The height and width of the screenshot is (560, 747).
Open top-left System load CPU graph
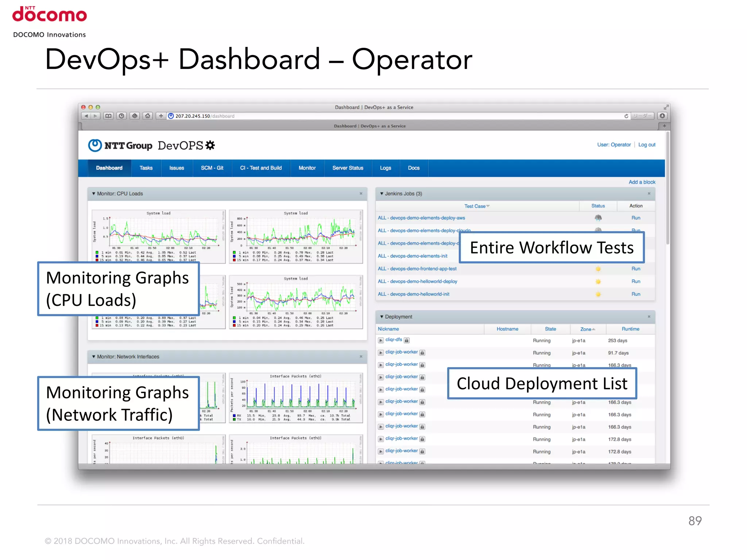[159, 236]
